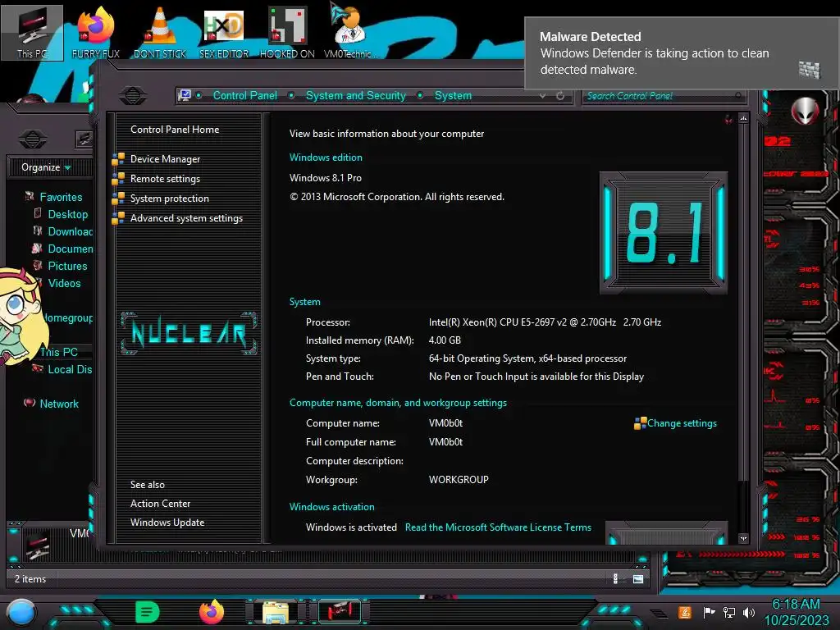Open Firefox from the taskbar
Image resolution: width=840 pixels, height=630 pixels.
212,612
